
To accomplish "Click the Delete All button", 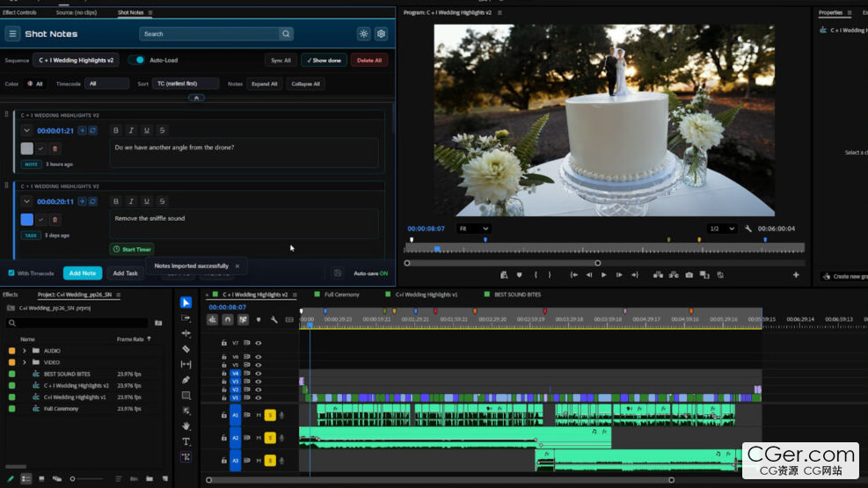I will 369,61.
